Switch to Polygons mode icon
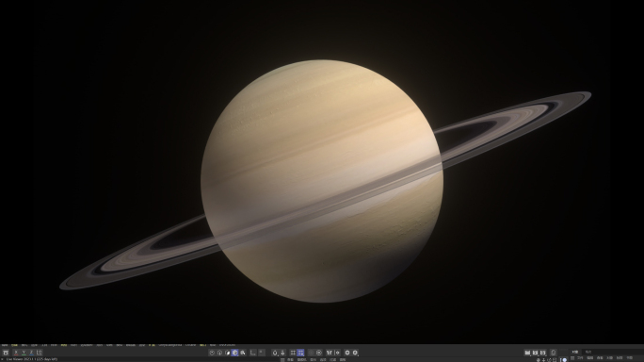Screen dimensions: 644x362 tap(228, 353)
